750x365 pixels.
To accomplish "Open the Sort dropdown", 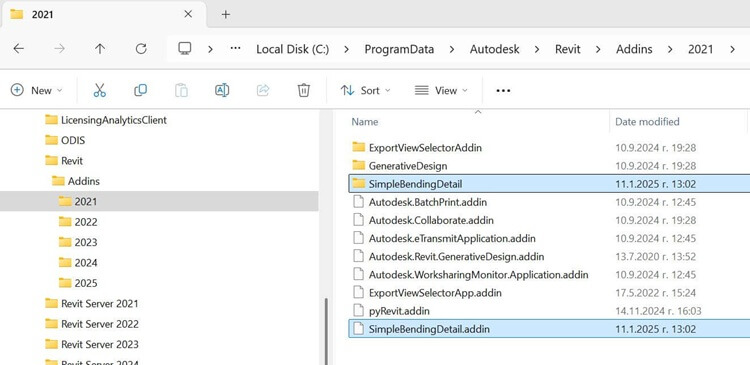I will [x=365, y=90].
